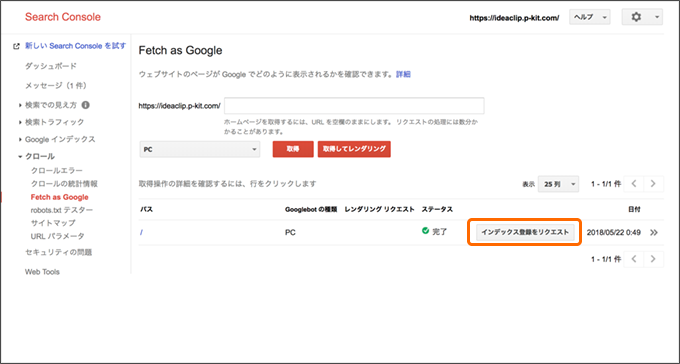
Task: Click インデックス登録をリクエスト button
Action: pos(525,233)
